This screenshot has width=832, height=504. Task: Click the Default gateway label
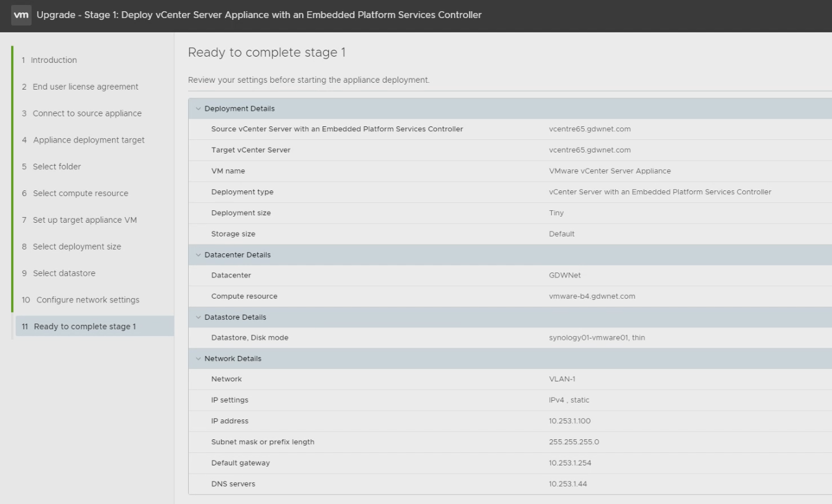(x=240, y=463)
